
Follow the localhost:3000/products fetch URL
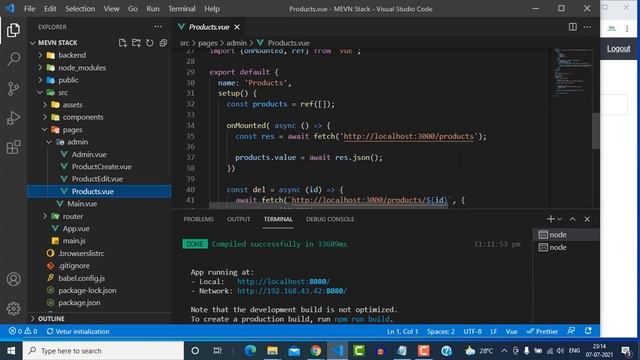pos(408,136)
